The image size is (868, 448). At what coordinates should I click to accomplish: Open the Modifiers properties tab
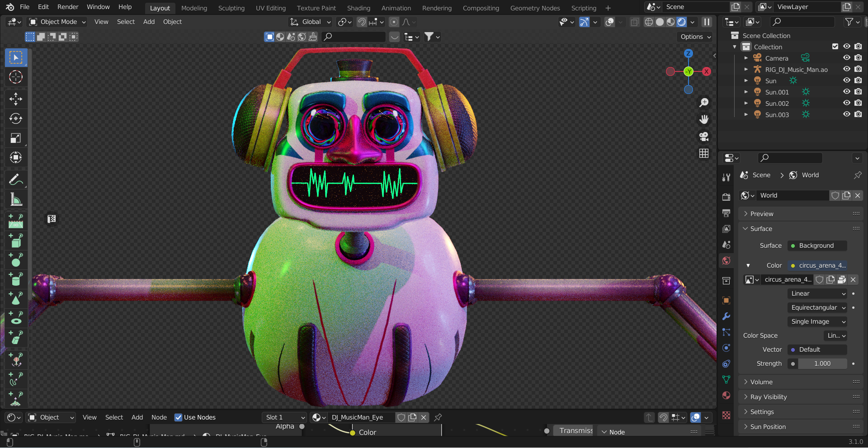coord(726,316)
